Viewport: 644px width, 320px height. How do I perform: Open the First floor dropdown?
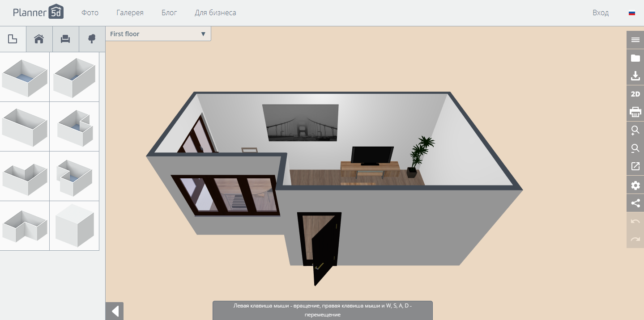point(158,34)
